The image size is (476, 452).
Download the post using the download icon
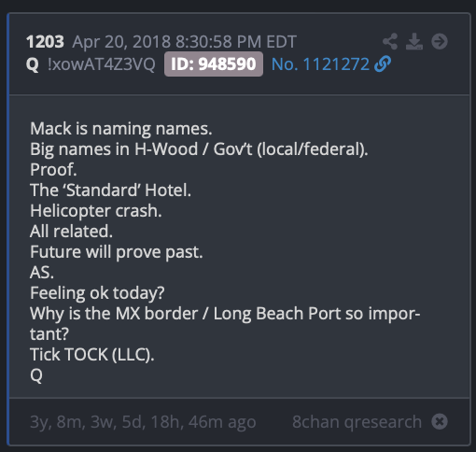tap(414, 41)
